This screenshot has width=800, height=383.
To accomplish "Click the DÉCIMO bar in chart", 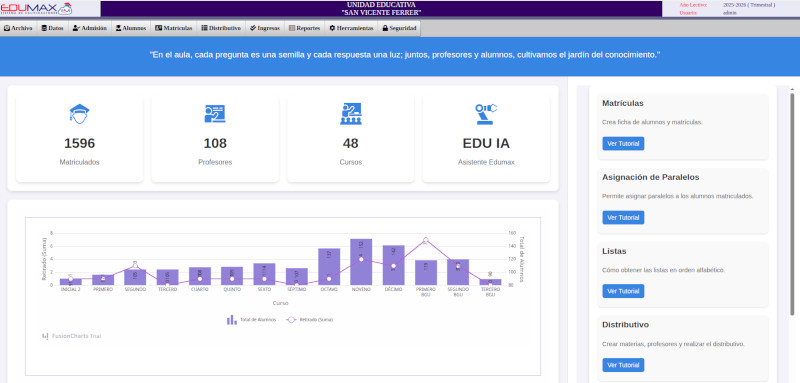I will (393, 265).
